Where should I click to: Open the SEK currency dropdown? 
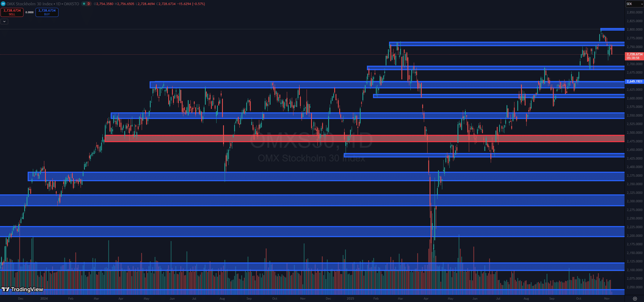[635, 4]
